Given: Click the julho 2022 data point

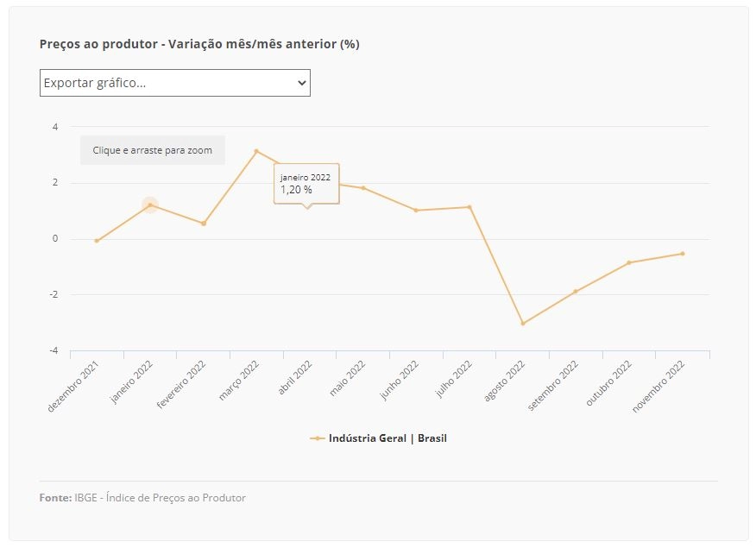Looking at the screenshot, I should pyautogui.click(x=469, y=207).
